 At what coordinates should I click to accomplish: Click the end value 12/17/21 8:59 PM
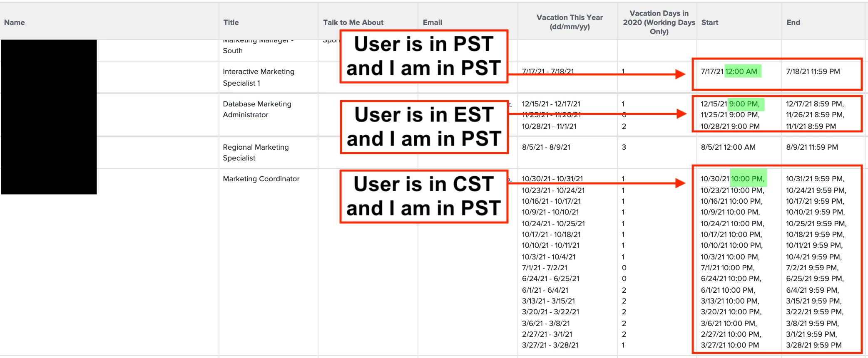[x=815, y=104]
